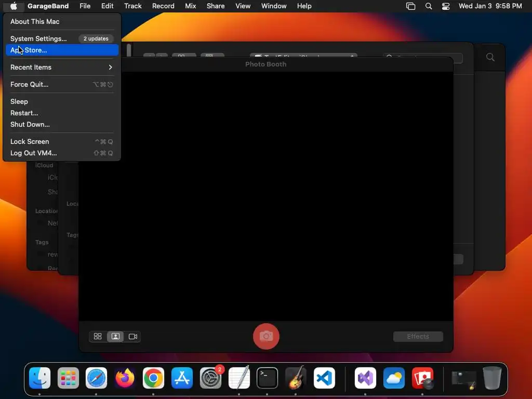The height and width of the screenshot is (399, 532).
Task: Open the Weather app dock icon
Action: [394, 378]
